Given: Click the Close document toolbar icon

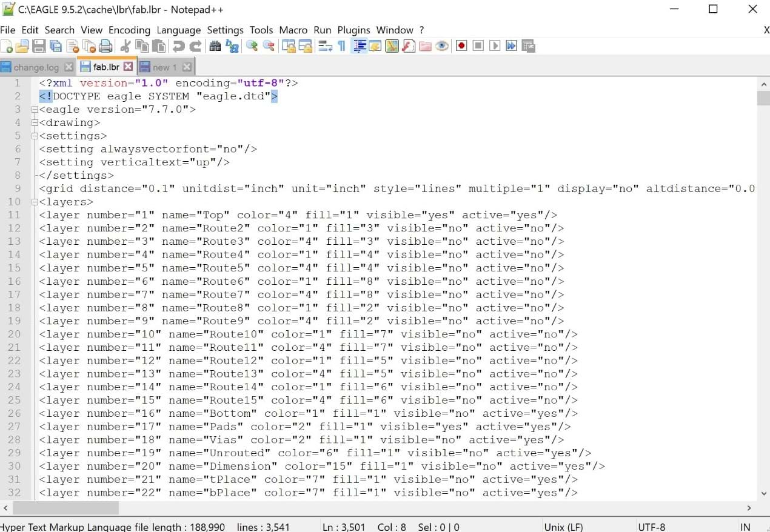Looking at the screenshot, I should 73,46.
